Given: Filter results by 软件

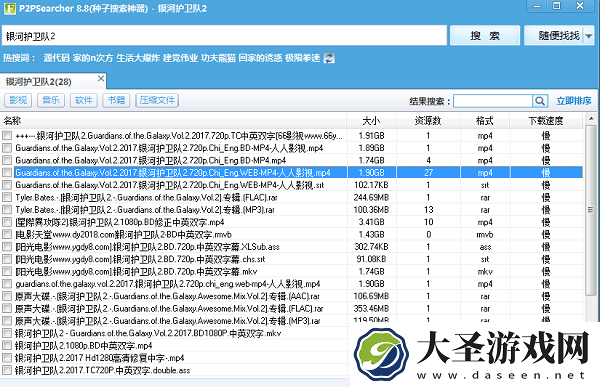Looking at the screenshot, I should 83,100.
